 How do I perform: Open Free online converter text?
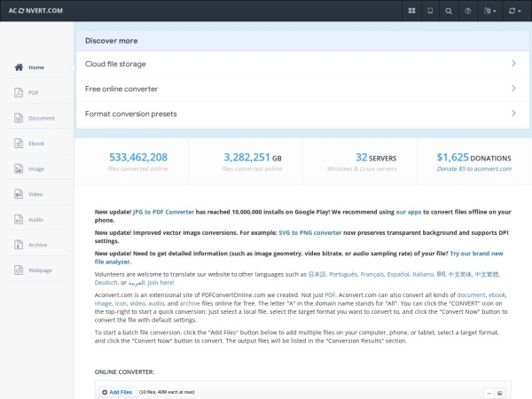(121, 89)
